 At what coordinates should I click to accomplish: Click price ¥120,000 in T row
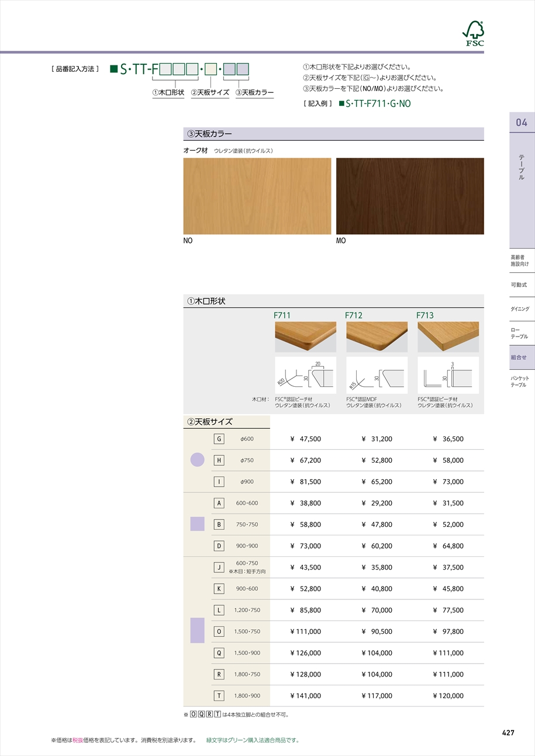[448, 696]
